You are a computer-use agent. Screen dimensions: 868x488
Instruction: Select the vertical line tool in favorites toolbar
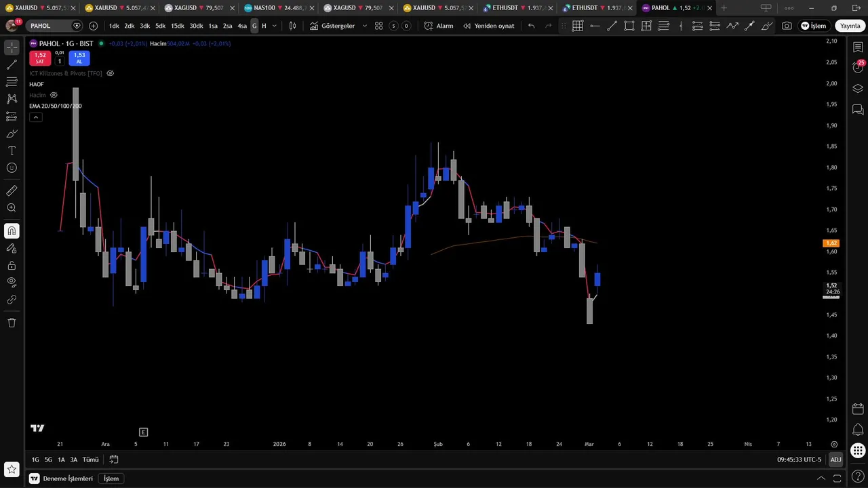(681, 26)
